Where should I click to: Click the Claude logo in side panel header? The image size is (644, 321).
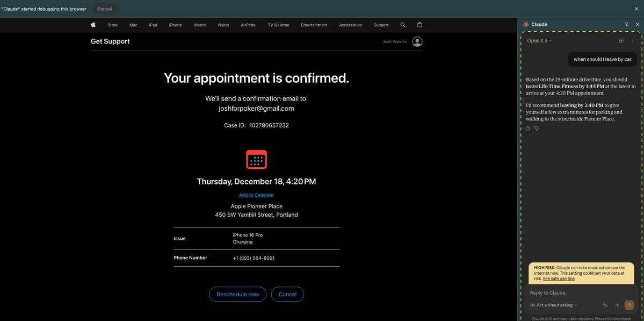pyautogui.click(x=525, y=25)
